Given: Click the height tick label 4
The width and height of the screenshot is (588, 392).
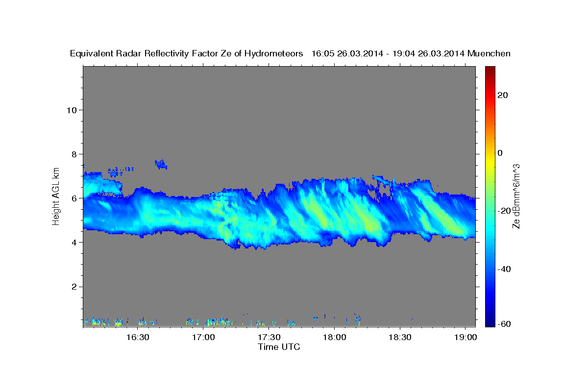Looking at the screenshot, I should click(x=73, y=242).
